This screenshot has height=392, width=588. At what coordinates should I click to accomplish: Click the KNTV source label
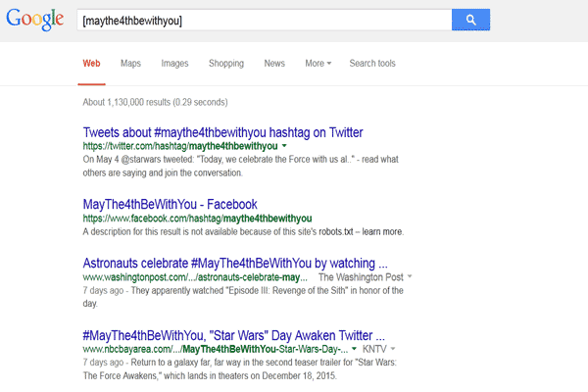(x=374, y=349)
